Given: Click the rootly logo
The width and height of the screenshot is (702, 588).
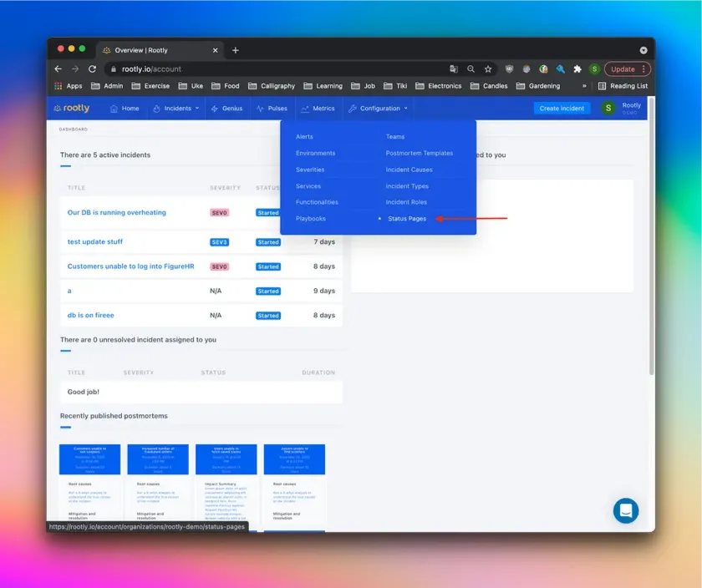Looking at the screenshot, I should click(72, 109).
